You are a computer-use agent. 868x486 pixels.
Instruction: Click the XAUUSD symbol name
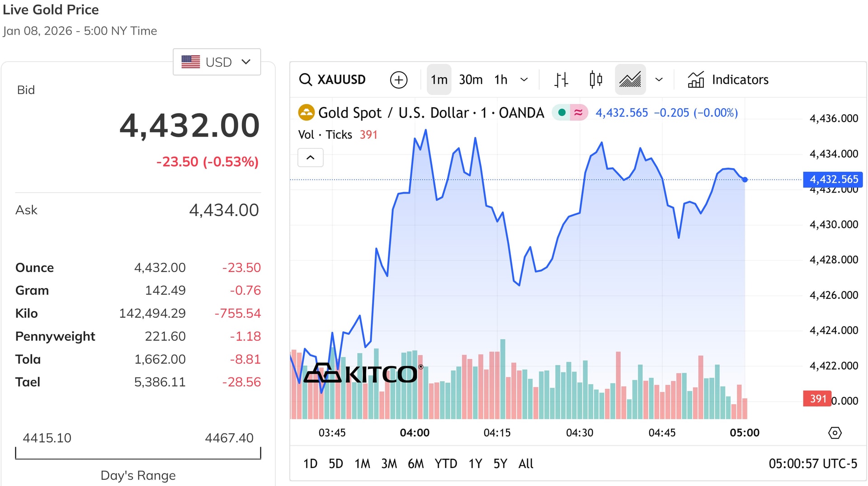pos(341,80)
